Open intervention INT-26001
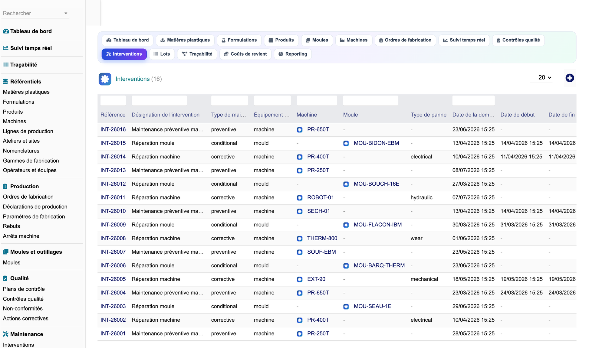589x364 pixels. tap(113, 333)
